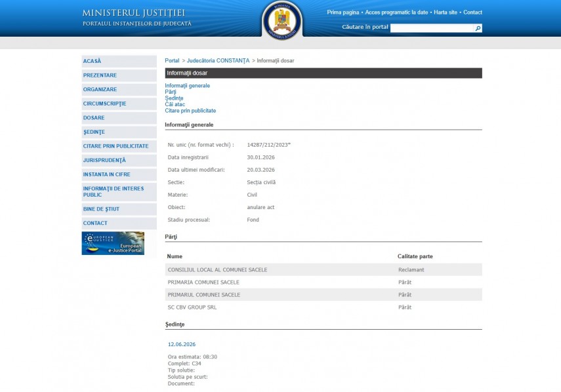Jump to Căi atac section link

coord(174,105)
